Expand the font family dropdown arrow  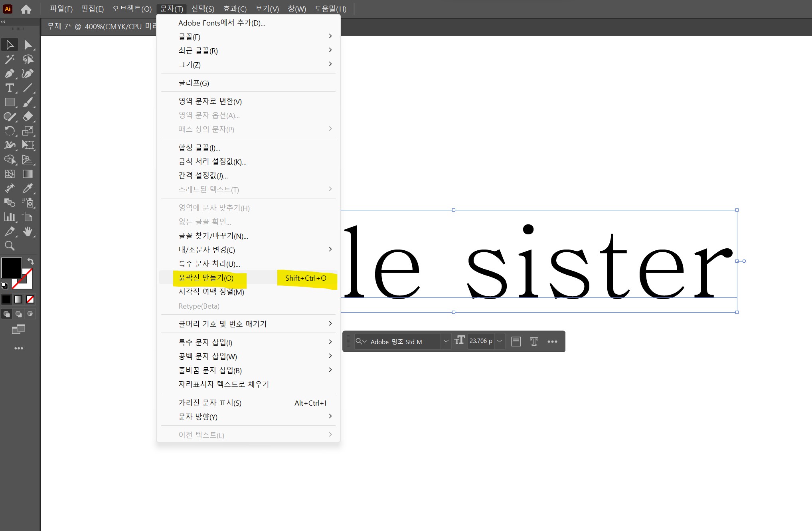pos(446,341)
